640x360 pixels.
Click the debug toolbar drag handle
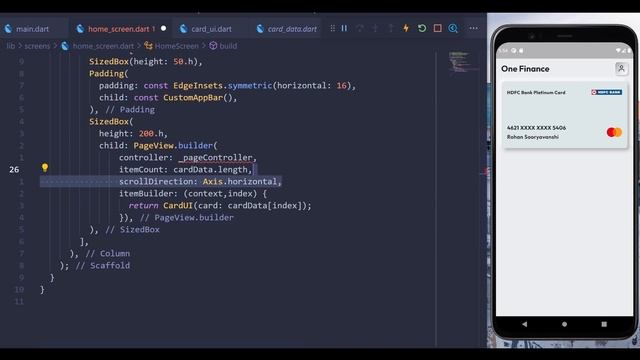click(x=333, y=28)
